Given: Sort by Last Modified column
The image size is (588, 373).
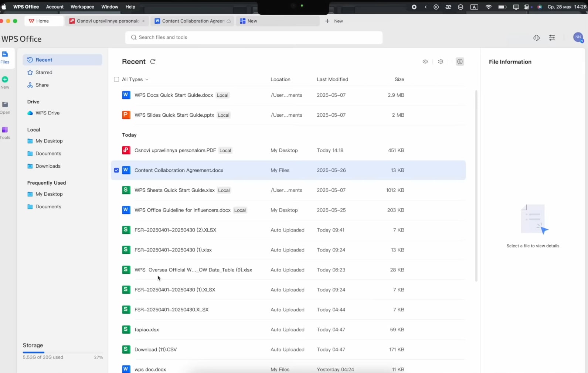Looking at the screenshot, I should 332,79.
